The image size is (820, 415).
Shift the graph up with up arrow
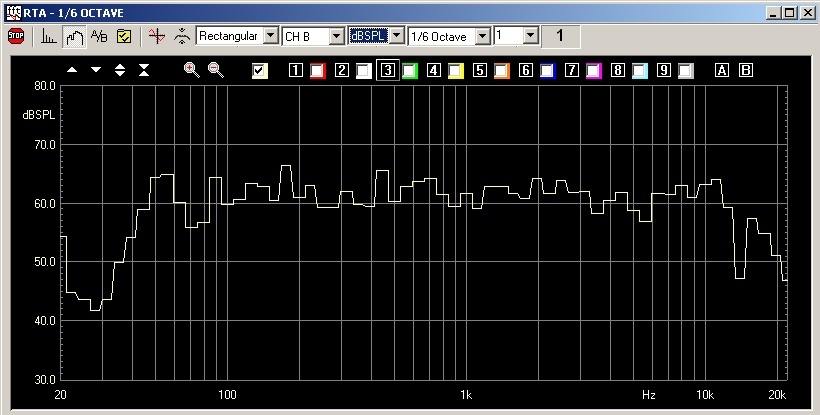coord(72,70)
